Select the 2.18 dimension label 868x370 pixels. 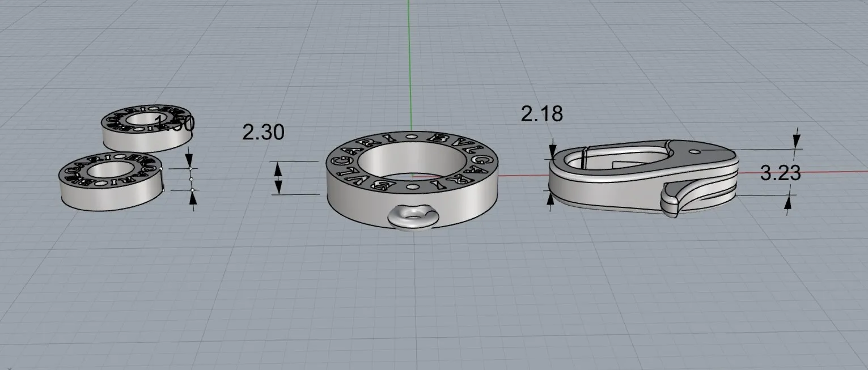pos(541,114)
